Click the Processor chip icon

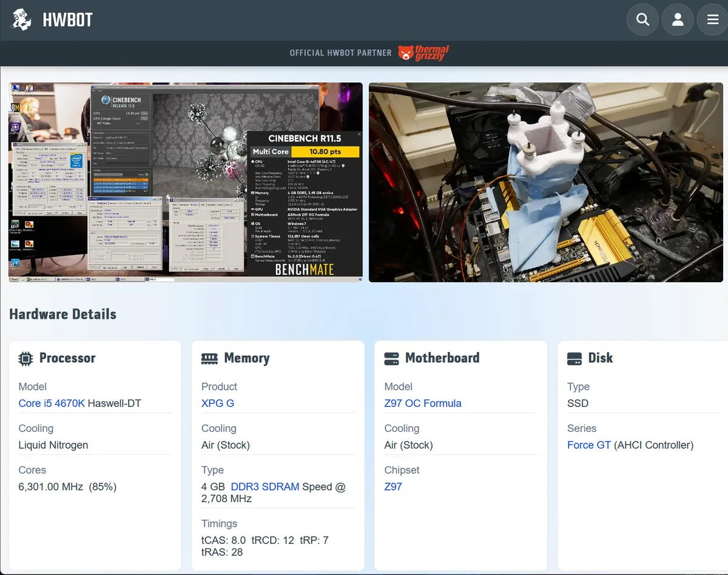tap(25, 358)
